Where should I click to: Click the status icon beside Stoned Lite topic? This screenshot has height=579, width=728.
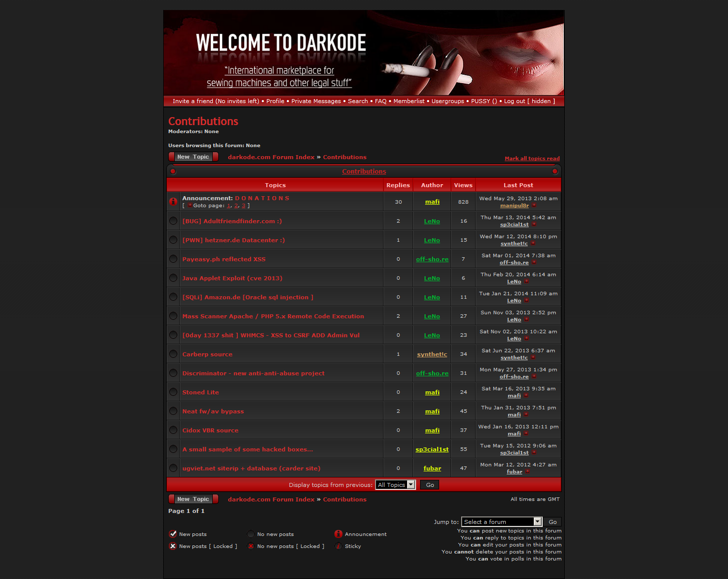point(173,392)
